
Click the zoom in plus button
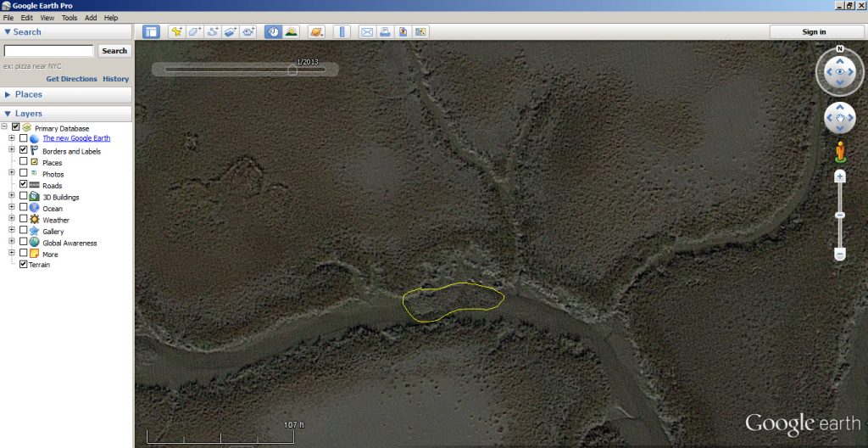pos(840,176)
